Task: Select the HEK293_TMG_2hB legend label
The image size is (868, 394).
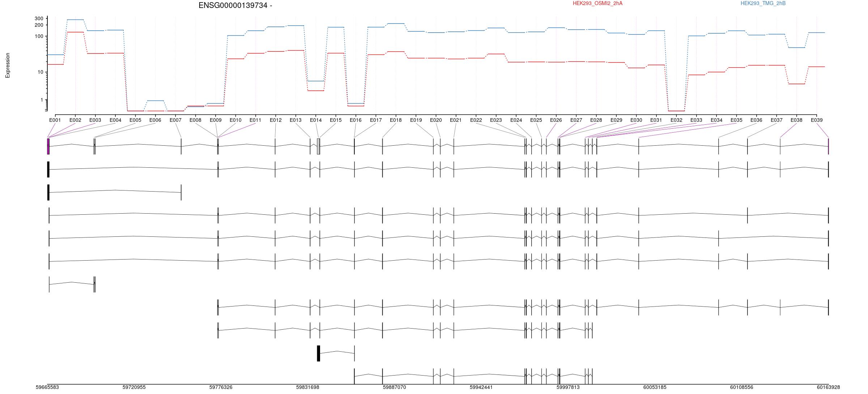Action: [763, 3]
